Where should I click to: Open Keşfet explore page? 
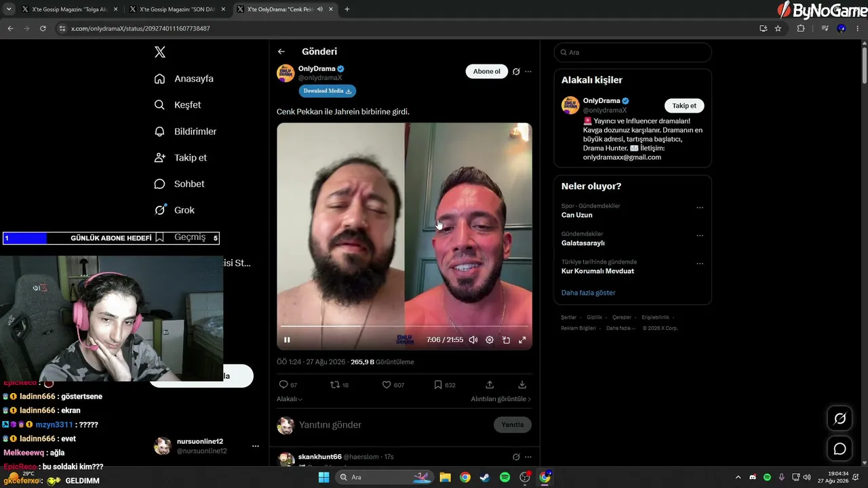178,105
